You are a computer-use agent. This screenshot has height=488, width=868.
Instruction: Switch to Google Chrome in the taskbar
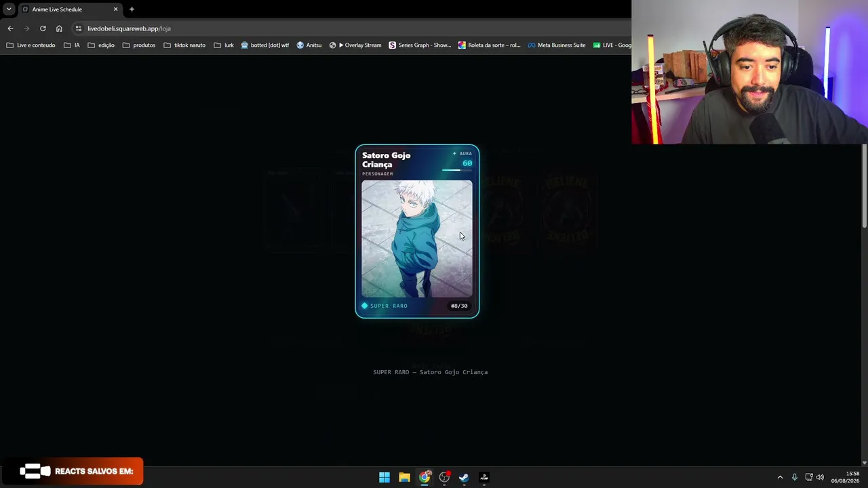coord(425,477)
